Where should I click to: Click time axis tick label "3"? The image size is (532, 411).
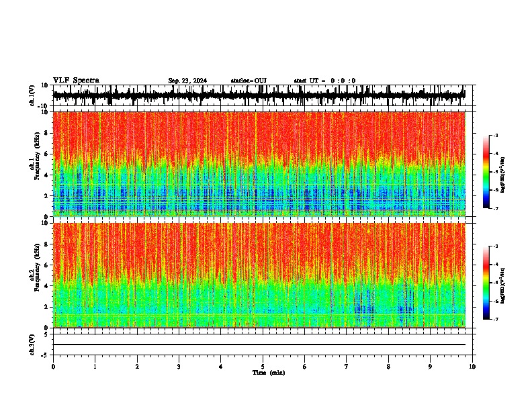pos(179,367)
